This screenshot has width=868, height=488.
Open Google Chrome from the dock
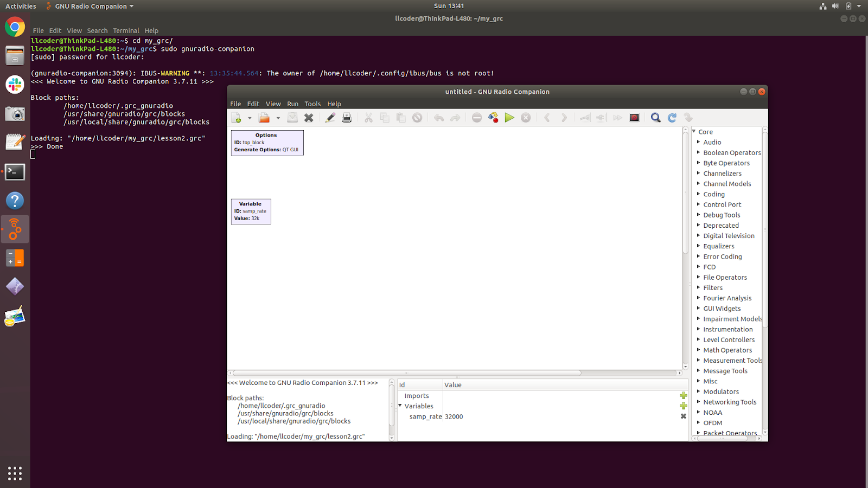coord(15,27)
